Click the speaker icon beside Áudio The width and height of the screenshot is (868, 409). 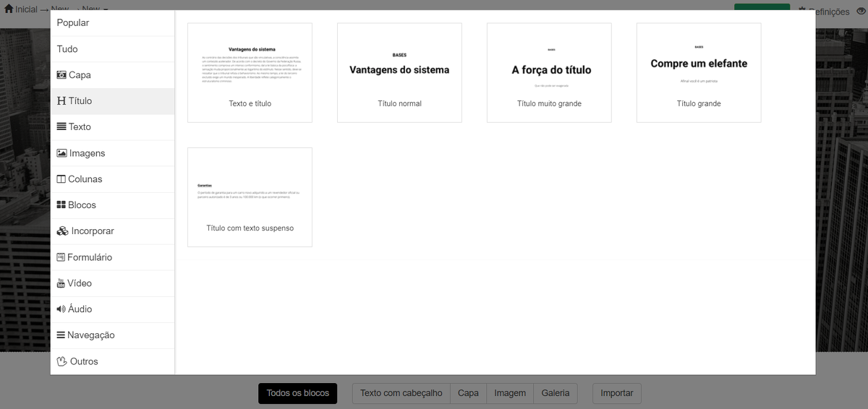click(x=61, y=309)
